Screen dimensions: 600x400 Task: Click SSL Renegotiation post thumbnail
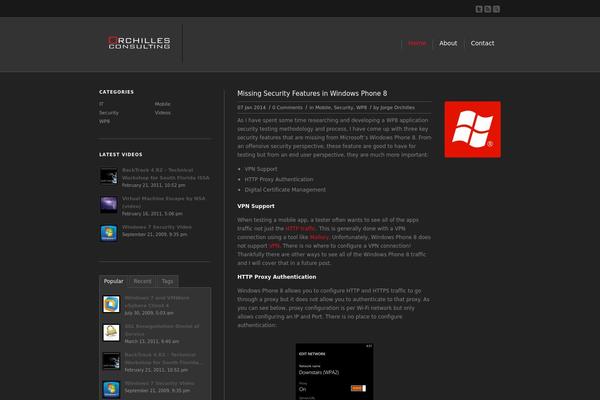(111, 333)
